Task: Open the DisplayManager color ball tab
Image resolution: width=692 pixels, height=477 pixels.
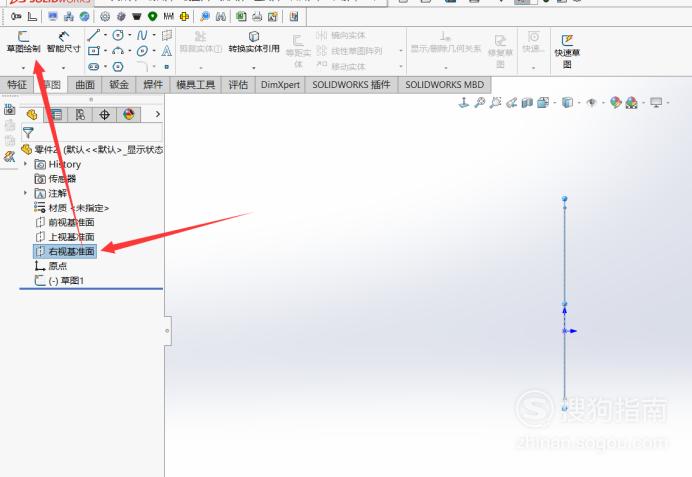Action: (x=128, y=115)
